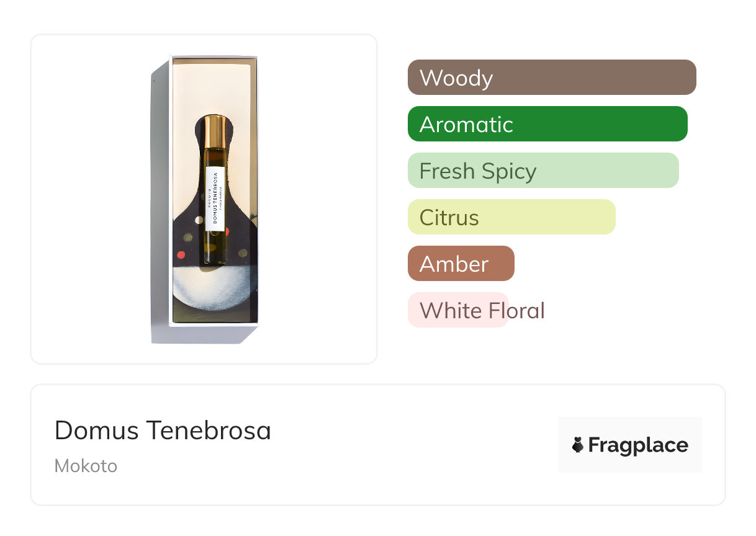The width and height of the screenshot is (756, 536).
Task: Open the Domus Tenebrosa fragrance title
Action: [x=163, y=431]
